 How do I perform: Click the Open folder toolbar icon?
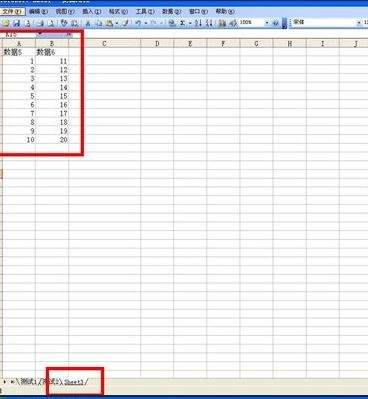pyautogui.click(x=6, y=23)
